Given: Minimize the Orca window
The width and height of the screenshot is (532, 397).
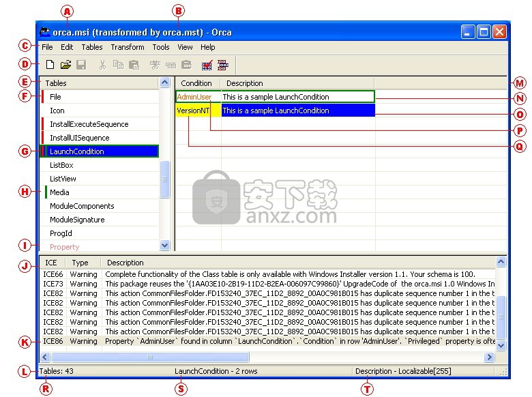Looking at the screenshot, I should [x=467, y=32].
